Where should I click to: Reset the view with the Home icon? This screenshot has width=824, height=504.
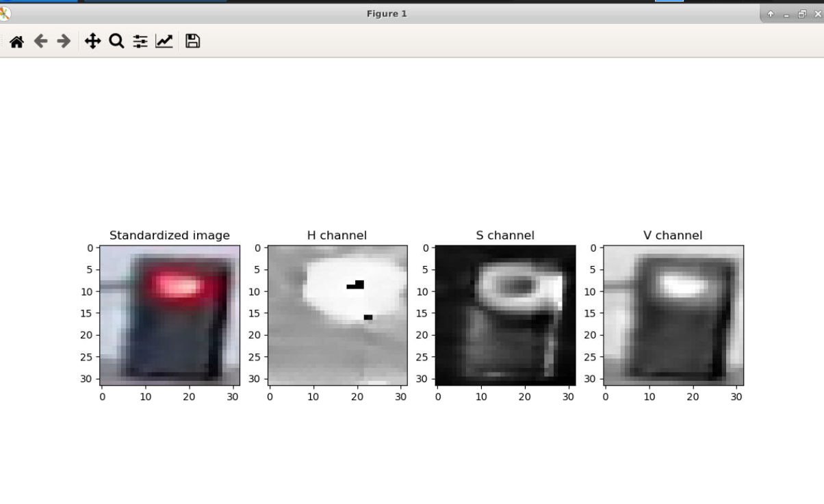tap(16, 42)
